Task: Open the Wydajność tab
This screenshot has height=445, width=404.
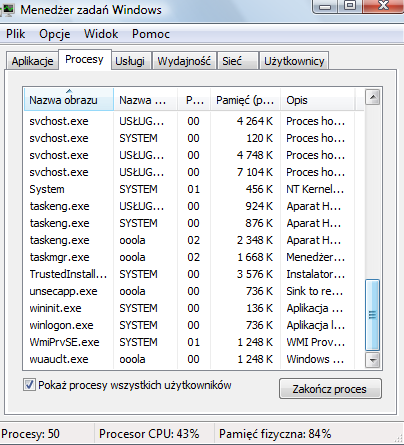Action: pyautogui.click(x=184, y=61)
